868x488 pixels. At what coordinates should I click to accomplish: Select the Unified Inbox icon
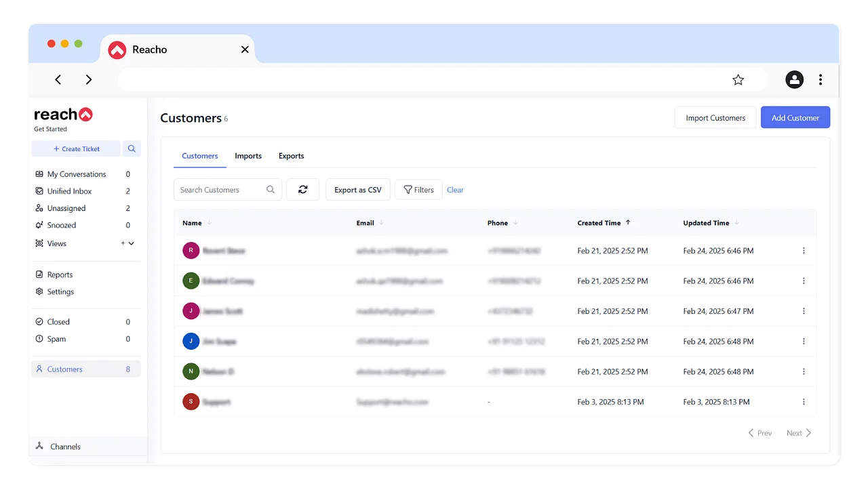pos(41,191)
